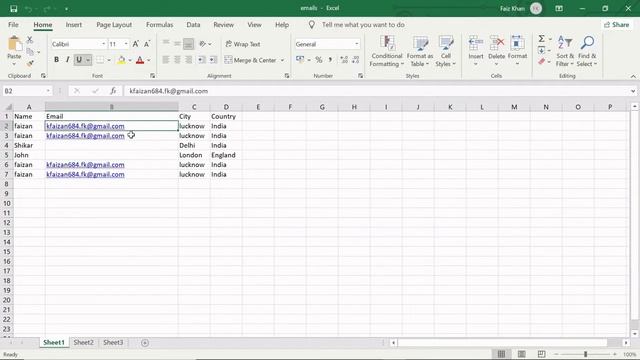This screenshot has width=640, height=360.
Task: Click the Increase Font Size icon
Action: (x=136, y=44)
